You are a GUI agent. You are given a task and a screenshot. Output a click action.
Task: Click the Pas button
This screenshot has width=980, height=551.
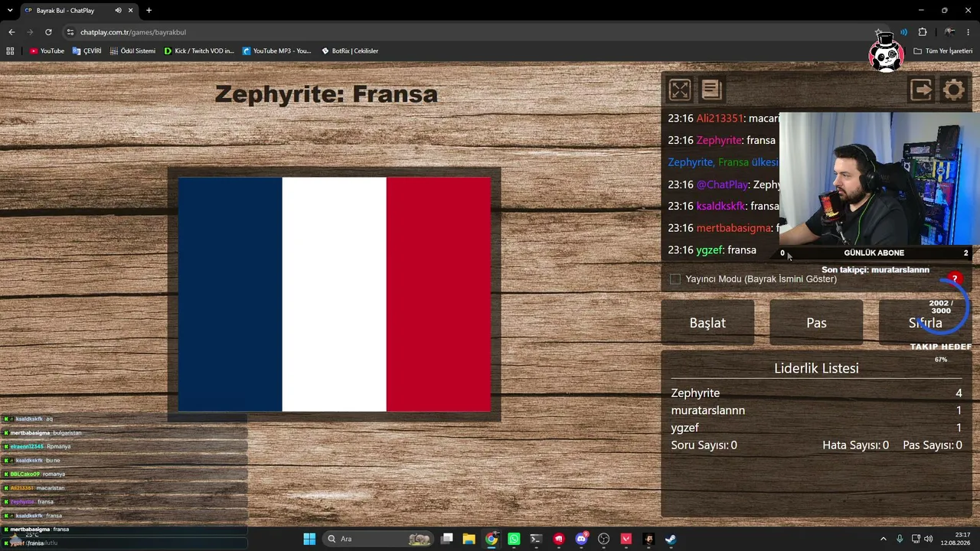[816, 323]
